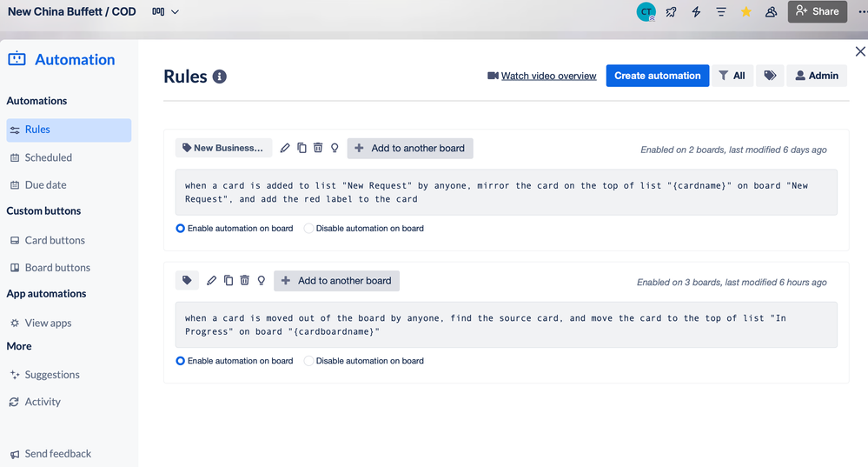Edit the New Request rule
This screenshot has height=467, width=868.
(284, 148)
